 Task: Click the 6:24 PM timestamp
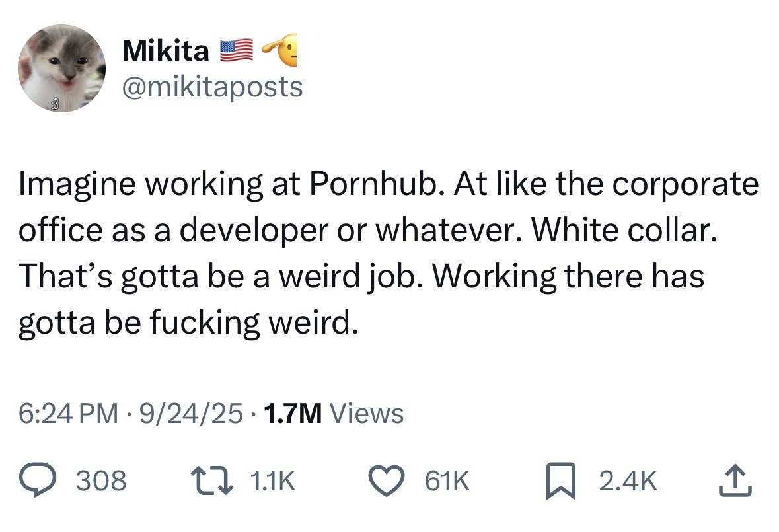pyautogui.click(x=69, y=413)
